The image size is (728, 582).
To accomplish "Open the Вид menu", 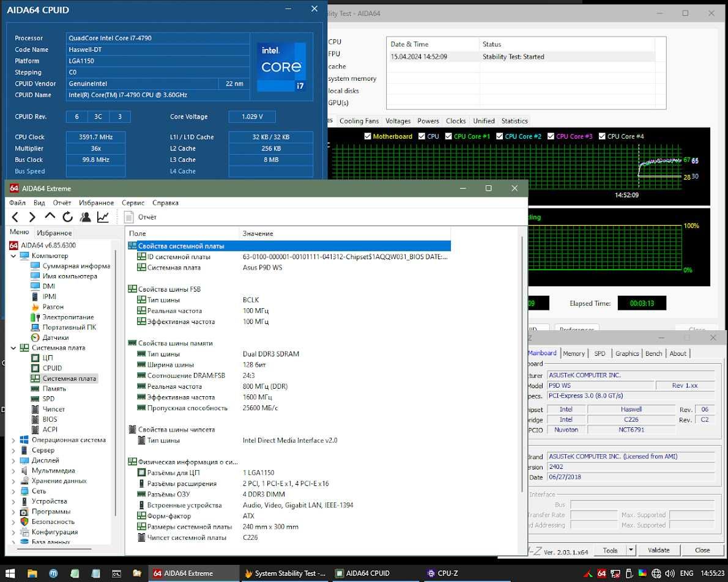I will click(x=39, y=203).
